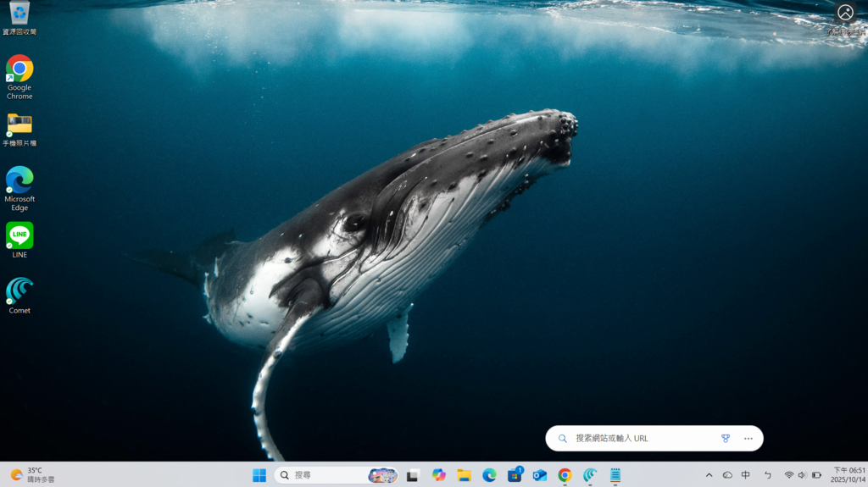
Task: Open Microsoft Store in the taskbar
Action: [x=515, y=475]
